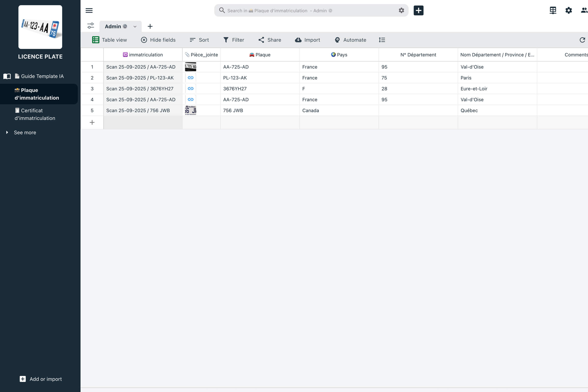Open search settings gear in search bar
The height and width of the screenshot is (392, 588).
[x=401, y=11]
